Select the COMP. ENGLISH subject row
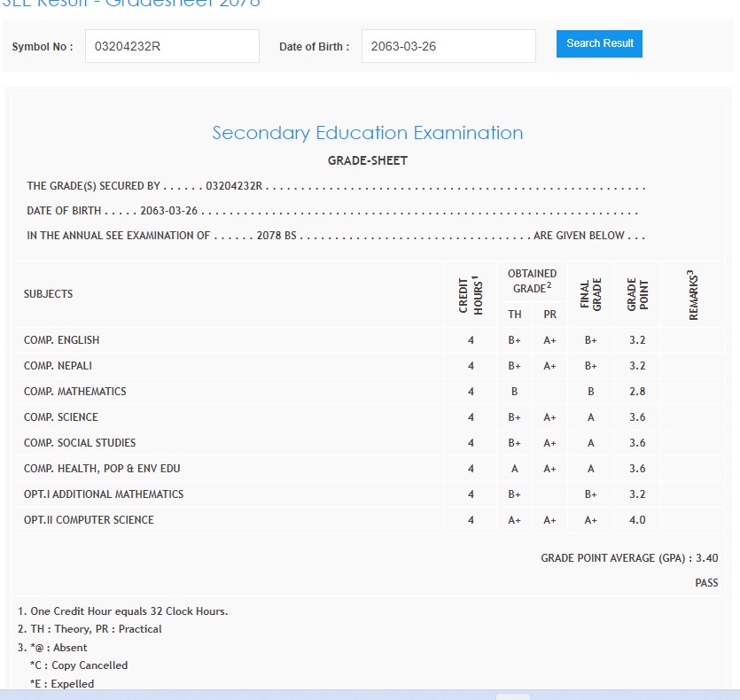740x700 pixels. click(62, 340)
